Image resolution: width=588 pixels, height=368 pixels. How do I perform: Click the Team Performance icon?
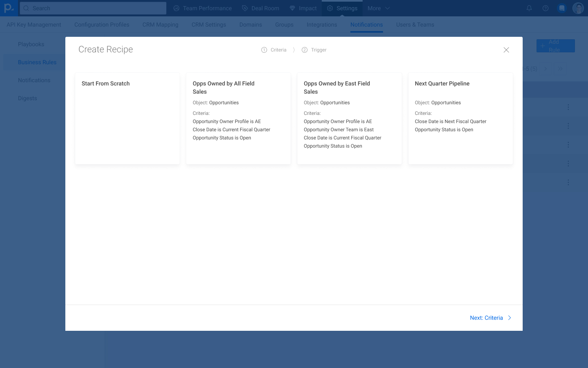point(176,8)
